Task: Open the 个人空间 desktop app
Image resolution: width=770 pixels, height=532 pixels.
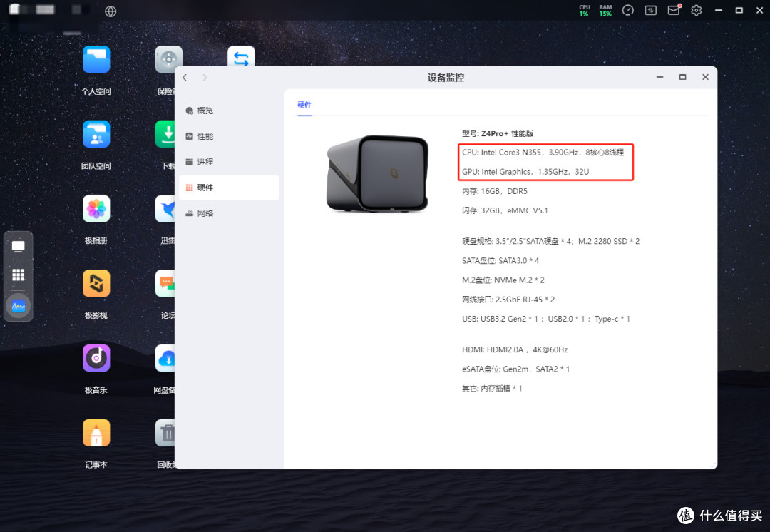Action: coord(96,59)
